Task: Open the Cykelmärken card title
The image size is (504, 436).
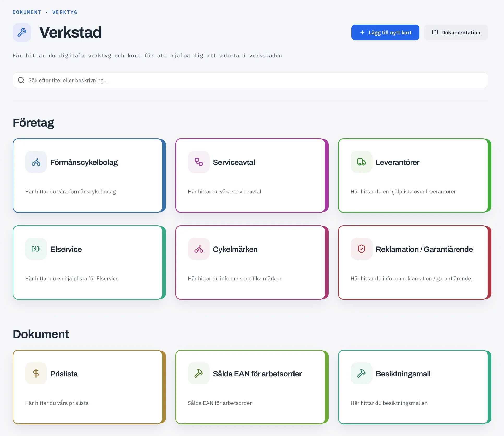Action: [x=235, y=249]
